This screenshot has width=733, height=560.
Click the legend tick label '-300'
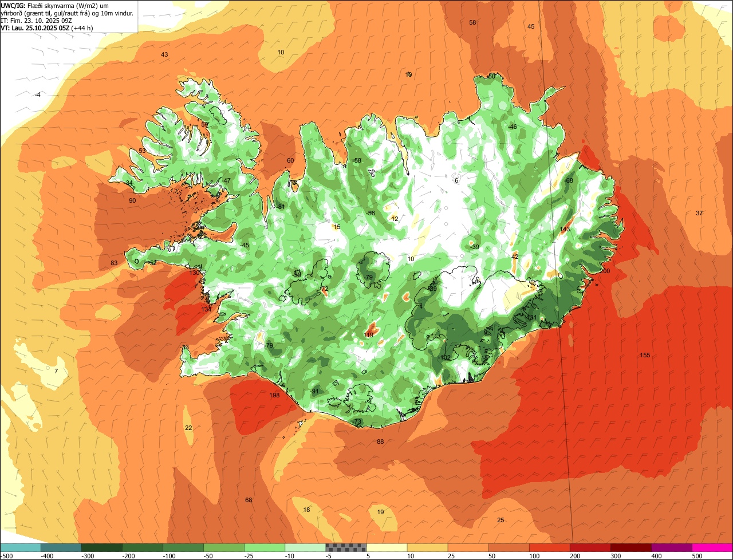88,556
